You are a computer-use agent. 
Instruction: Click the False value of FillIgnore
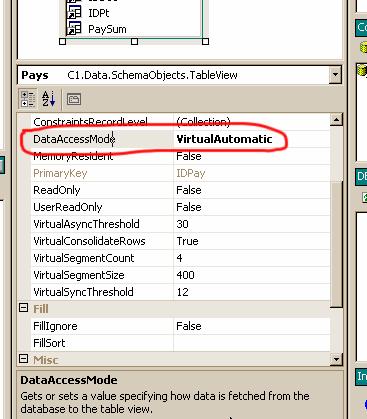(189, 326)
